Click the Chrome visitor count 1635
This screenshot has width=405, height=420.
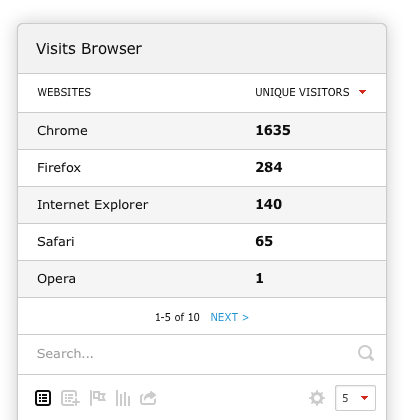click(273, 130)
